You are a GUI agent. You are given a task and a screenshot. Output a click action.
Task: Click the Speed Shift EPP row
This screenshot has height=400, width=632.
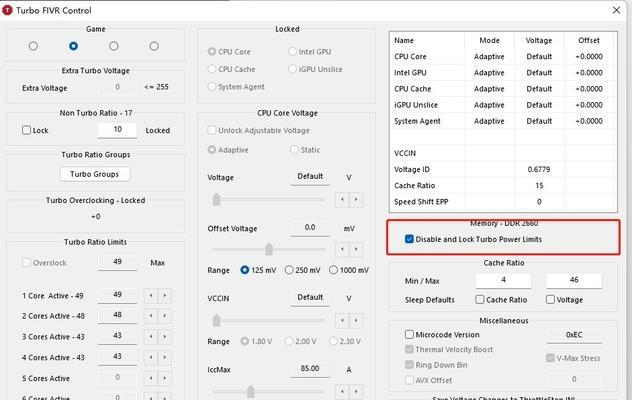click(x=503, y=202)
